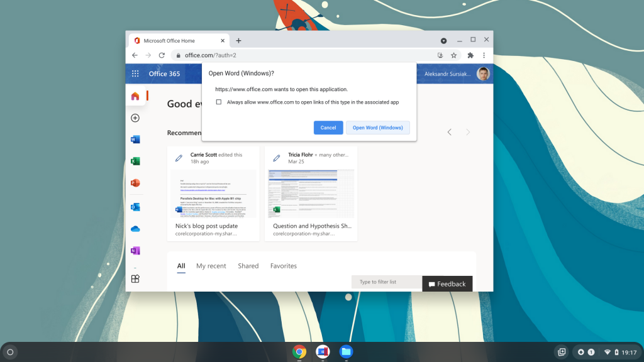Open Question and Hypothesis spreadsheet thumbnail
Viewport: 644px width, 362px height.
[x=311, y=194]
